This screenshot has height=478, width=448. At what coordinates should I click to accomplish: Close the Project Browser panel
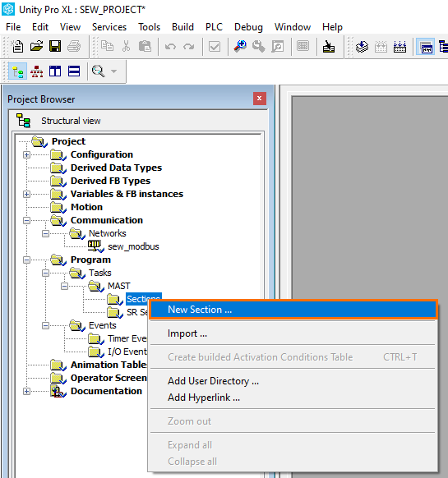click(260, 99)
